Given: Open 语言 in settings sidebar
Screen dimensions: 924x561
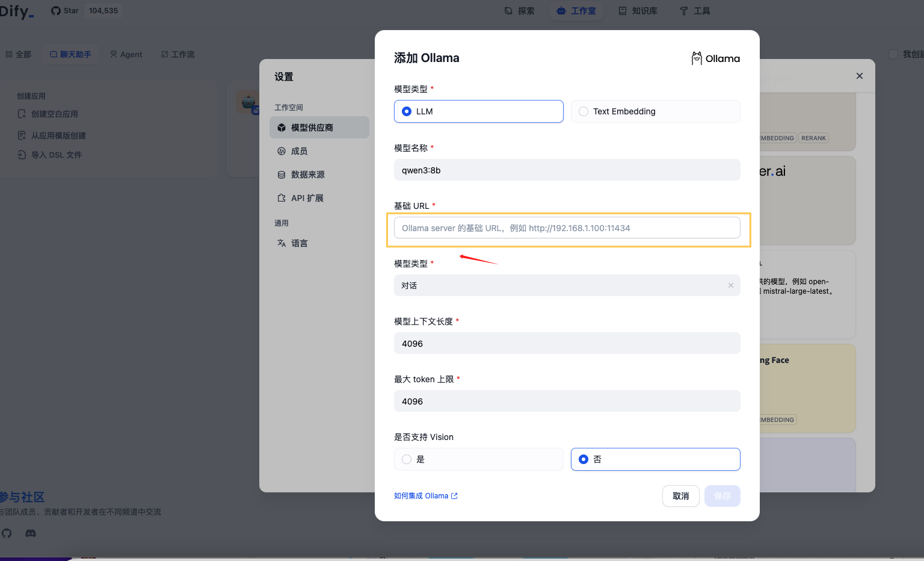Looking at the screenshot, I should (319, 243).
